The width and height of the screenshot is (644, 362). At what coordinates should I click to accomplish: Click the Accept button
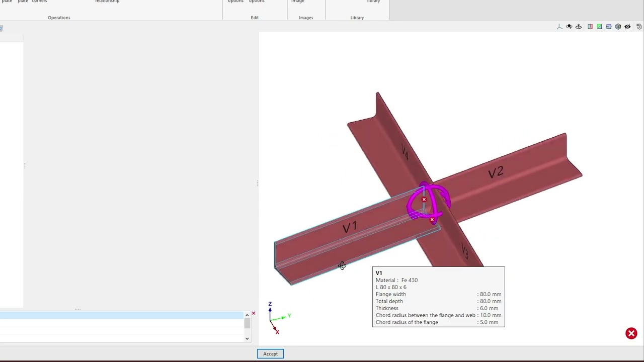270,354
